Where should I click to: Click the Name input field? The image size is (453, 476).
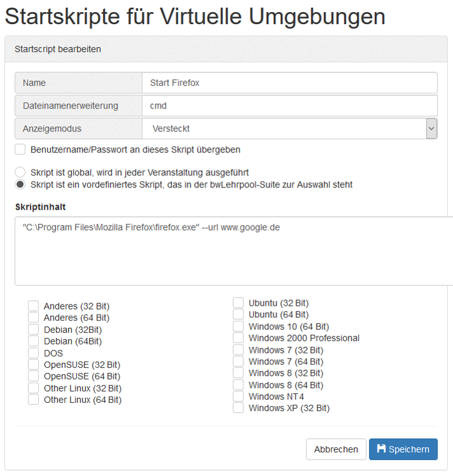[x=290, y=83]
